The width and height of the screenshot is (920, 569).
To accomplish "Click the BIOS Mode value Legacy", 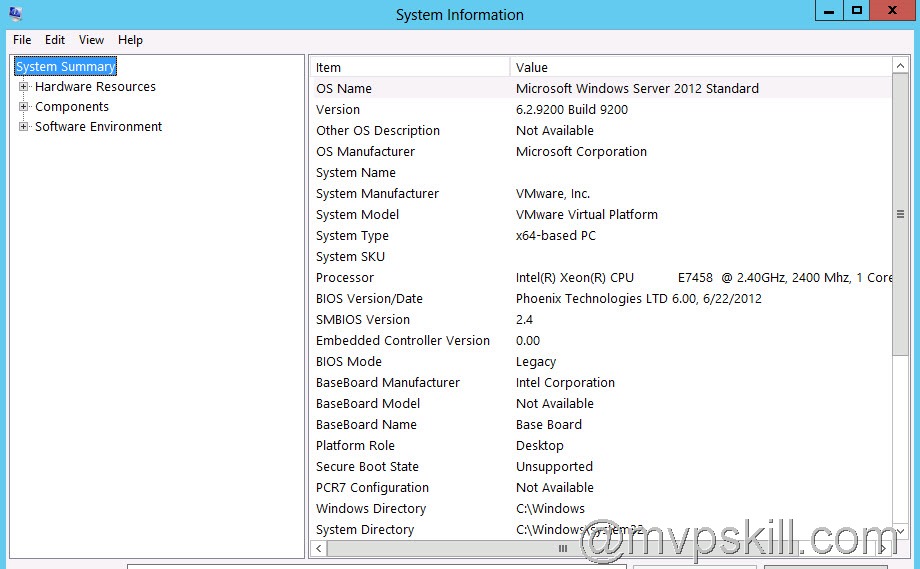I will pyautogui.click(x=536, y=362).
